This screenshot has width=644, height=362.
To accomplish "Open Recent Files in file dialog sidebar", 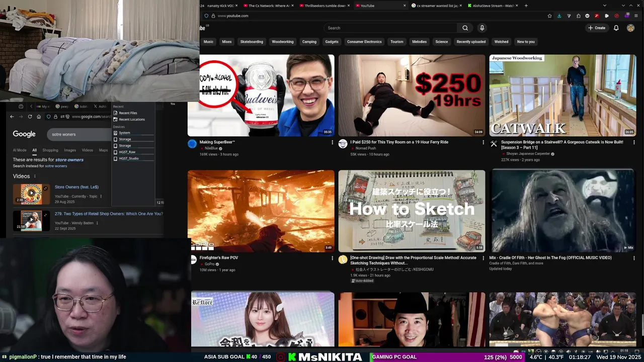I will [128, 113].
